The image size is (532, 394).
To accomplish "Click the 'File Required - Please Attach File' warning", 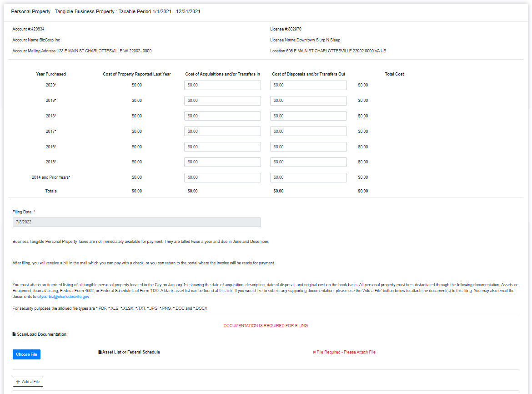I will pyautogui.click(x=346, y=352).
